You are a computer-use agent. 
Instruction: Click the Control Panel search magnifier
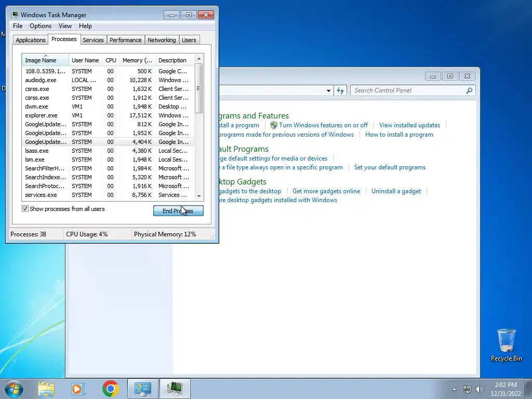point(469,90)
